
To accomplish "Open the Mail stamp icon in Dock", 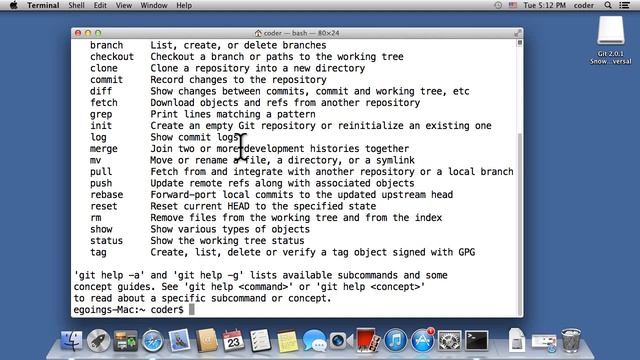I will pos(180,340).
